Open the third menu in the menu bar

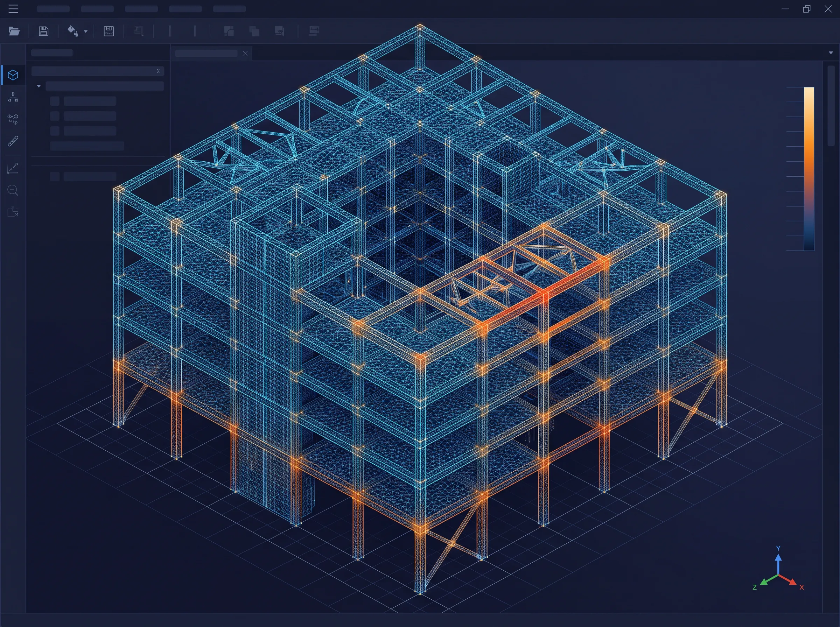coord(141,9)
